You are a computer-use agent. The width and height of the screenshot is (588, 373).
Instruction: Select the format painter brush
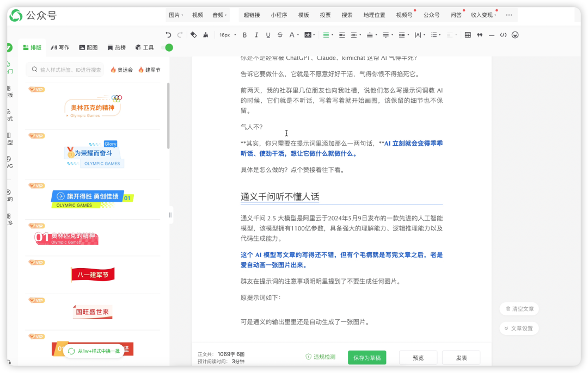(205, 35)
